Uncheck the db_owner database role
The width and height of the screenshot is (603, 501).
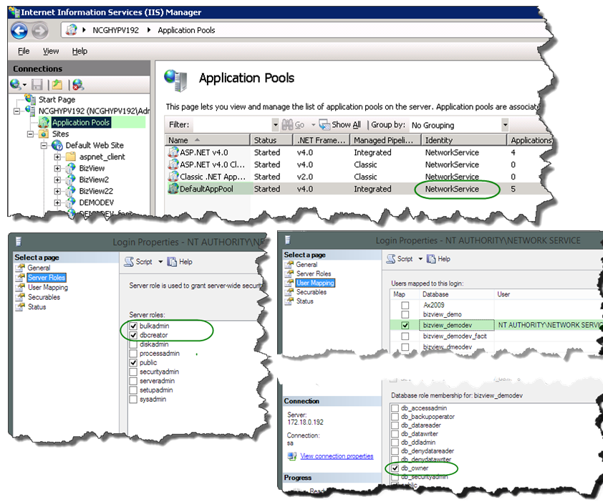click(395, 468)
